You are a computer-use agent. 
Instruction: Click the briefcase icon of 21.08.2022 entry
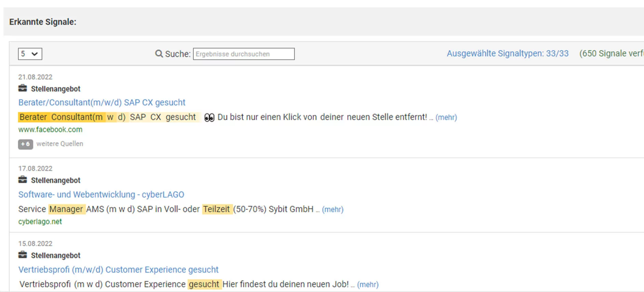[x=23, y=88]
